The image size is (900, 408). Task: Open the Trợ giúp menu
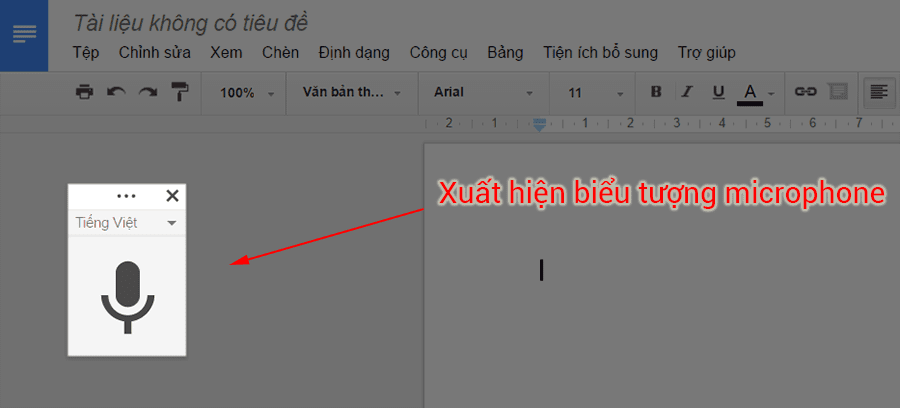coord(707,53)
